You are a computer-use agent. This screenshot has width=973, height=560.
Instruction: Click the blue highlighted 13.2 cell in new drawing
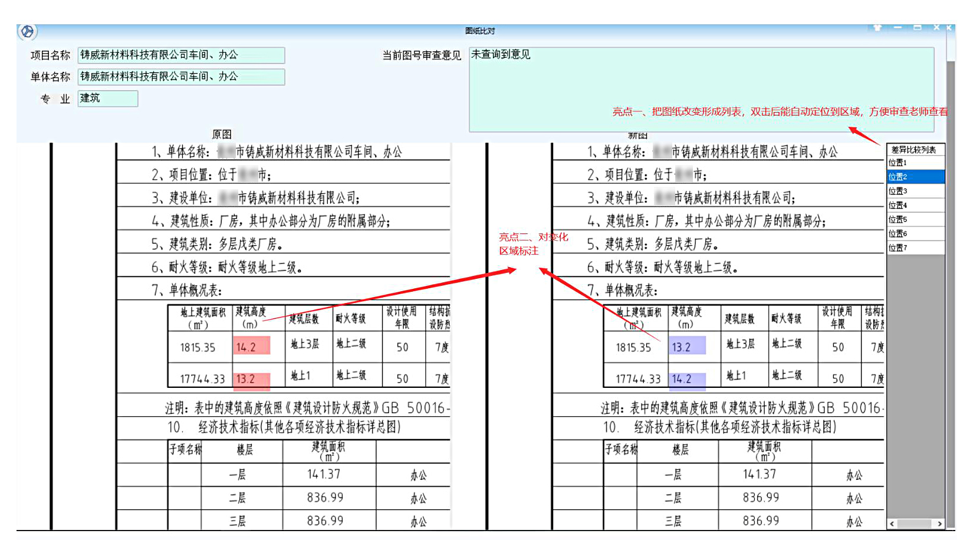[687, 347]
